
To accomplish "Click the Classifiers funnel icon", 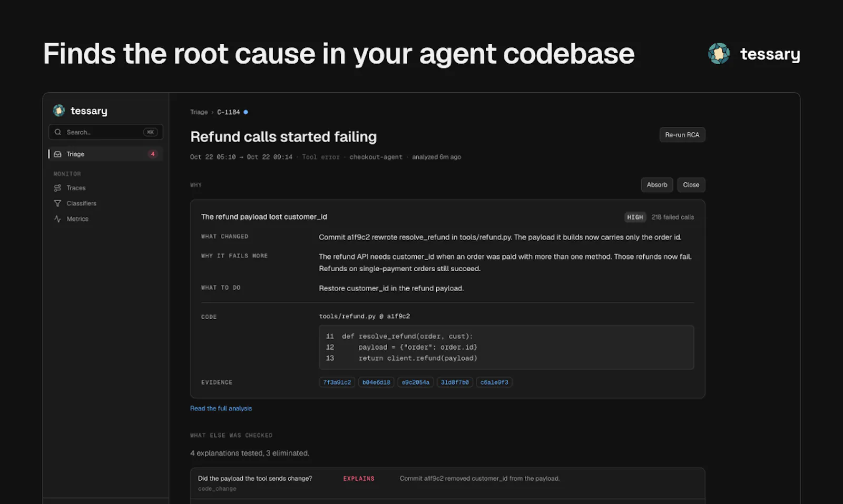I will [x=58, y=203].
